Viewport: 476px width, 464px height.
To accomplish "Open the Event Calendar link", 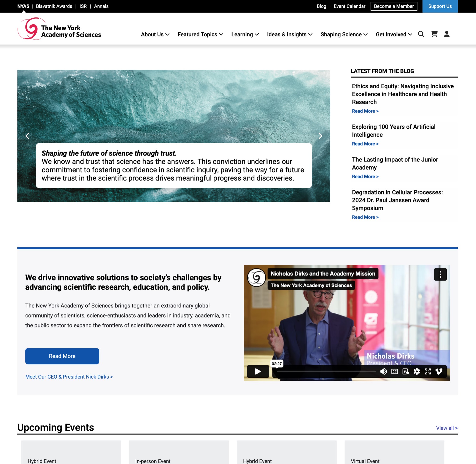I will tap(349, 6).
